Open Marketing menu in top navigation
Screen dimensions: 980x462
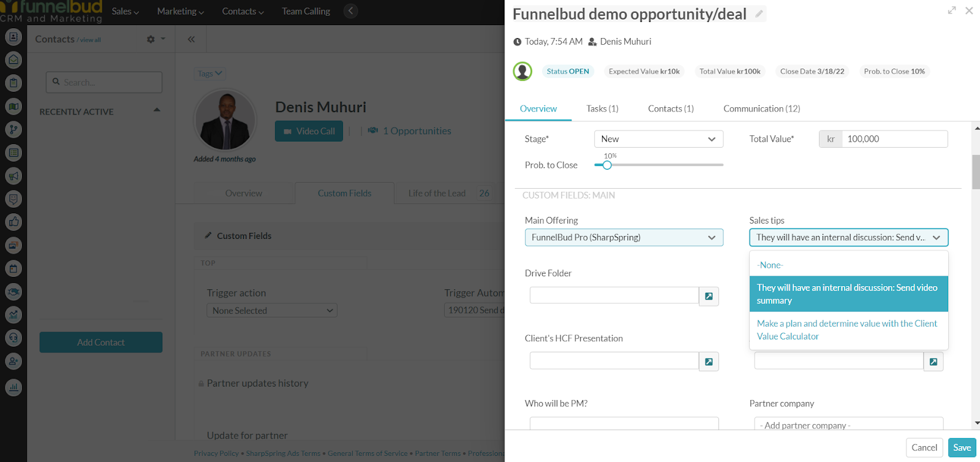180,11
